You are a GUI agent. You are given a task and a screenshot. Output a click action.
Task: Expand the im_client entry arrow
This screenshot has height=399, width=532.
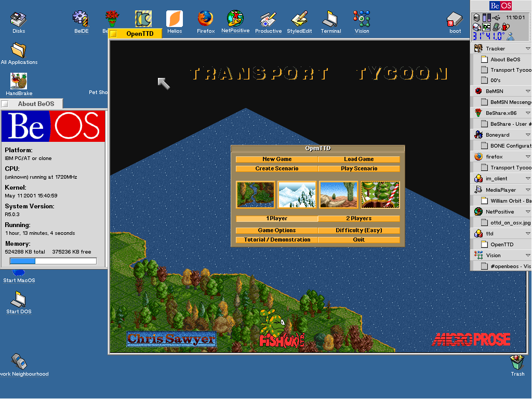click(528, 179)
